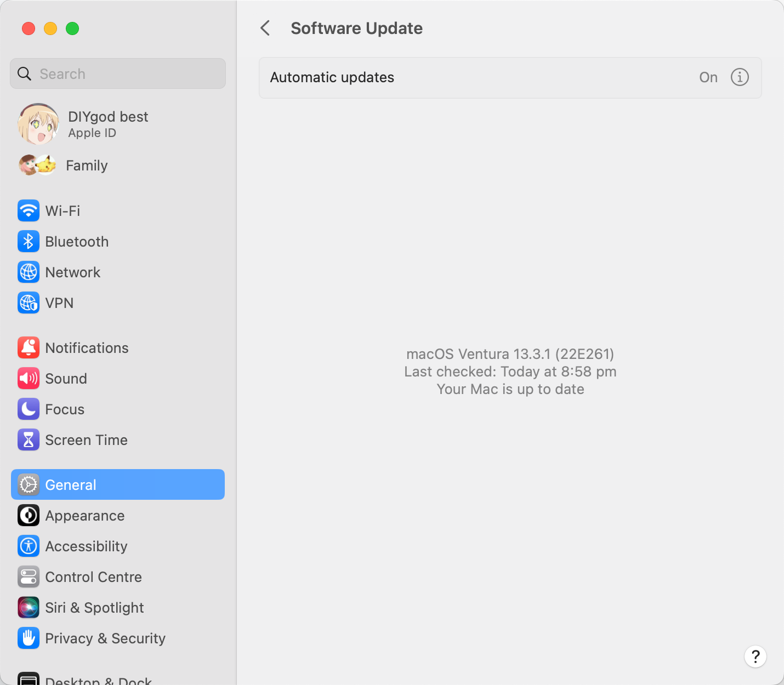This screenshot has width=784, height=685.
Task: Click the General gear icon
Action: [29, 484]
